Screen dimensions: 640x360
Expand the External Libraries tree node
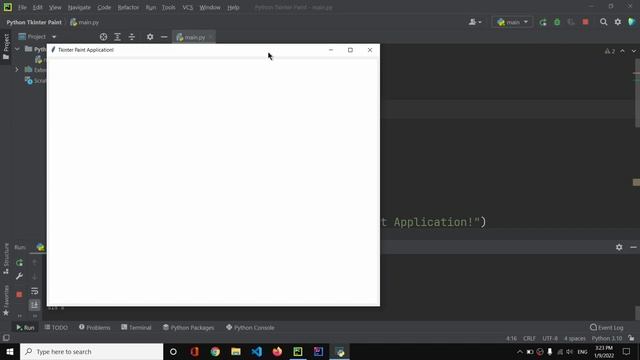click(17, 70)
